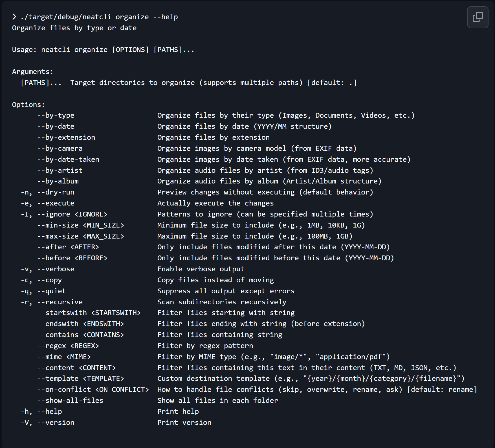Click the copy code block icon
Viewport: 495px width, 448px height.
tap(478, 17)
